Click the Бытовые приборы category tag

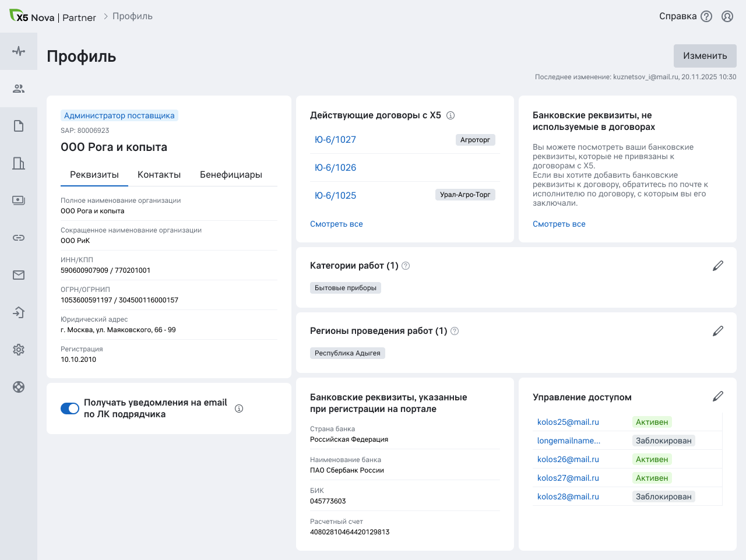click(x=346, y=288)
